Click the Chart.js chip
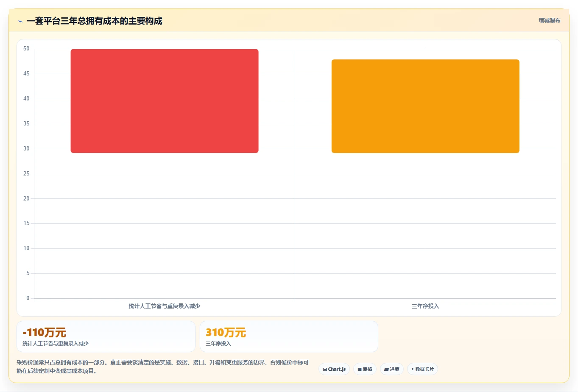This screenshot has height=392, width=578. 334,369
